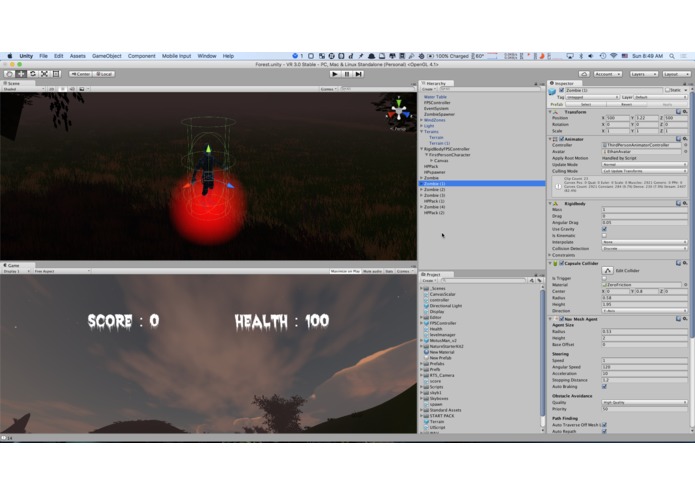
Task: Open Nav Mesh Agent gear settings
Action: pos(685,319)
